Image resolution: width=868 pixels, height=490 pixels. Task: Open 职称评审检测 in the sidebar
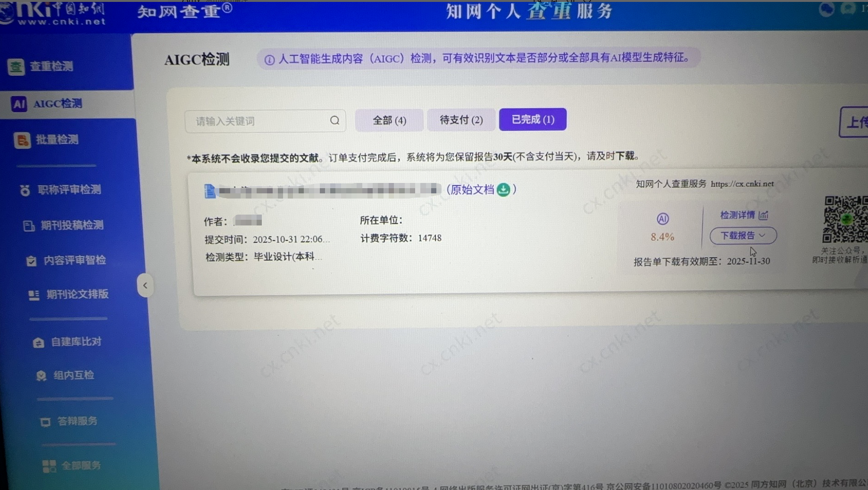pyautogui.click(x=69, y=190)
